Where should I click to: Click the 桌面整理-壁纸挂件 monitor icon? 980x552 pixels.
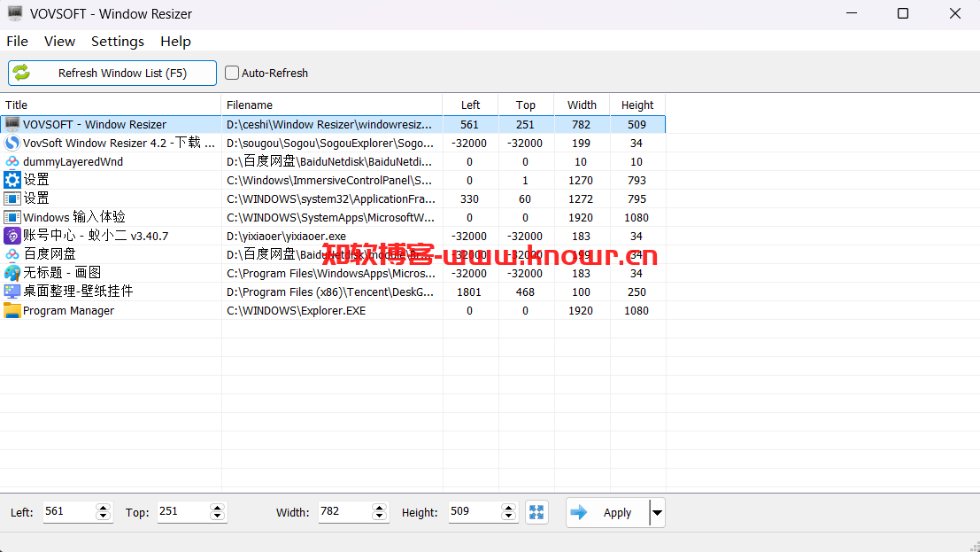point(12,292)
